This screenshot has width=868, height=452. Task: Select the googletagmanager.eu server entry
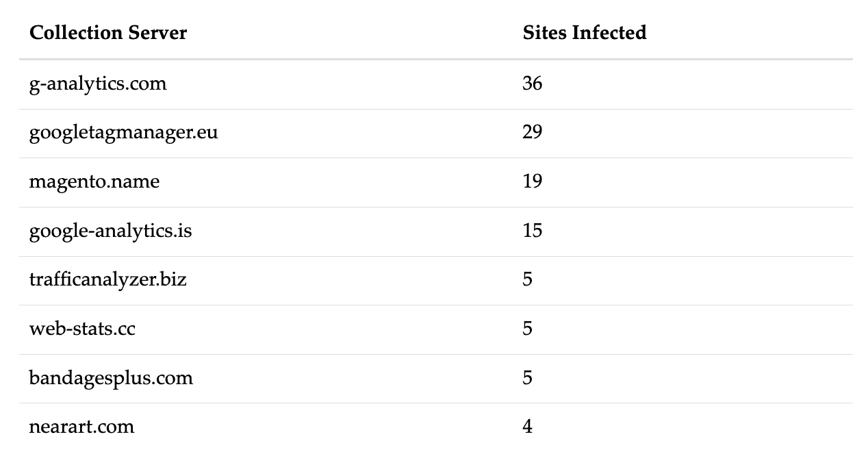[123, 132]
